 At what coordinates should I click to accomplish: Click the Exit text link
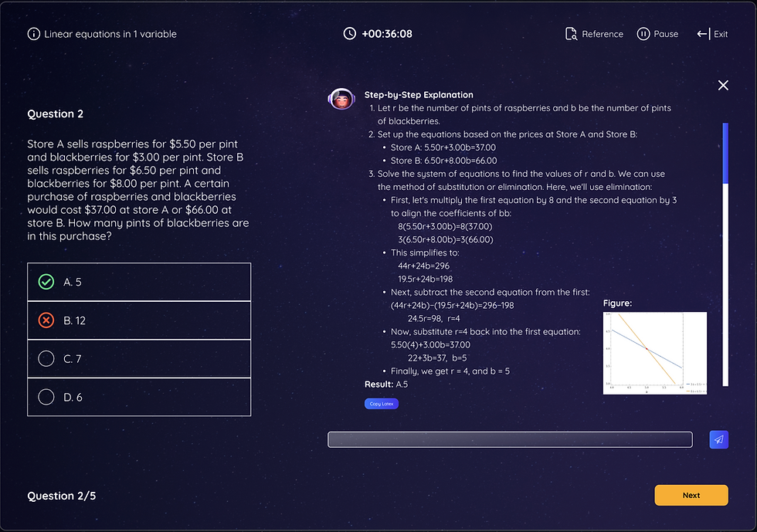pyautogui.click(x=720, y=34)
